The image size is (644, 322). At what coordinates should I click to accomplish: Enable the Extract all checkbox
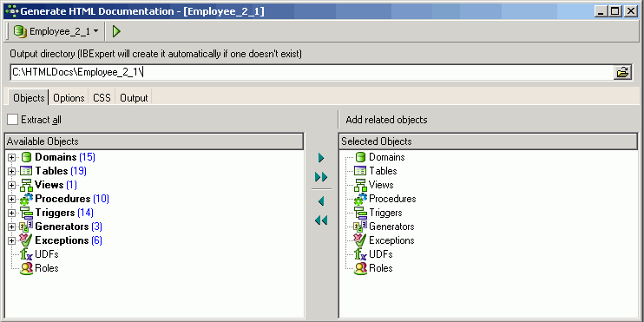[x=13, y=120]
